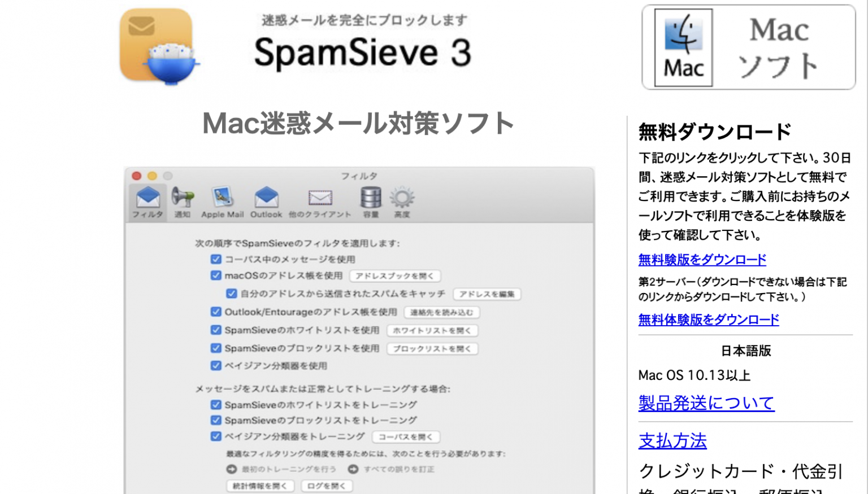
Task: Click the アドレスブックを開く button
Action: [396, 276]
